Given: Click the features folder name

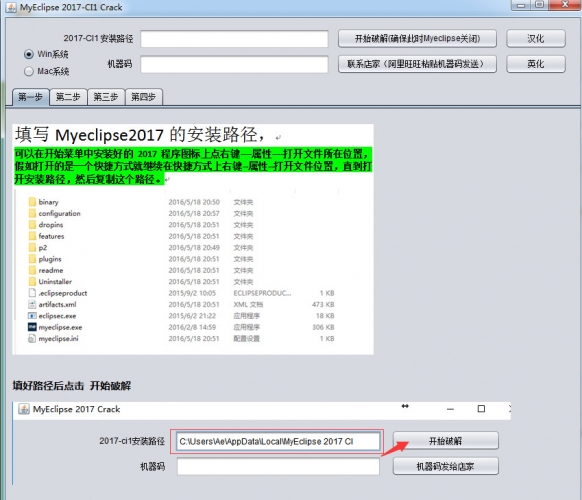Looking at the screenshot, I should click(51, 236).
